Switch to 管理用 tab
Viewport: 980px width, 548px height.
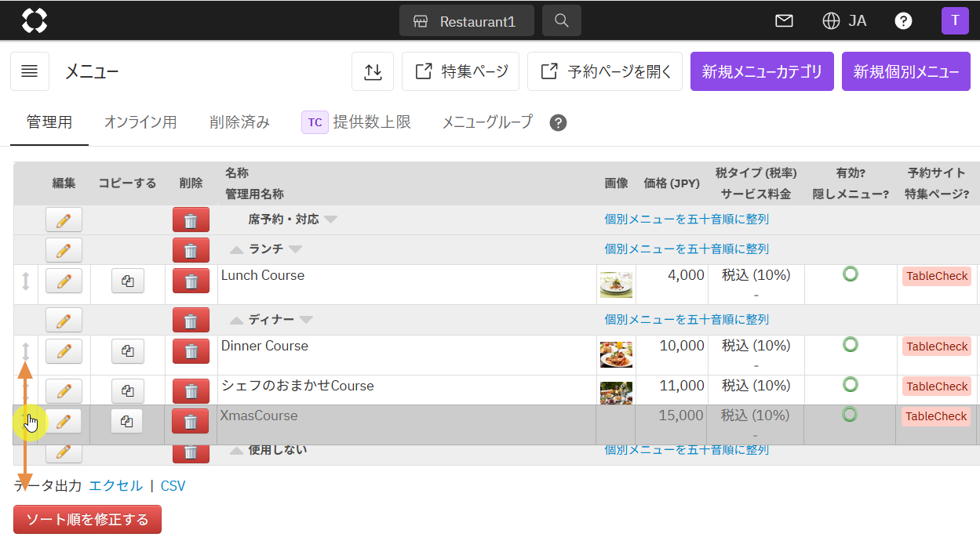click(49, 122)
